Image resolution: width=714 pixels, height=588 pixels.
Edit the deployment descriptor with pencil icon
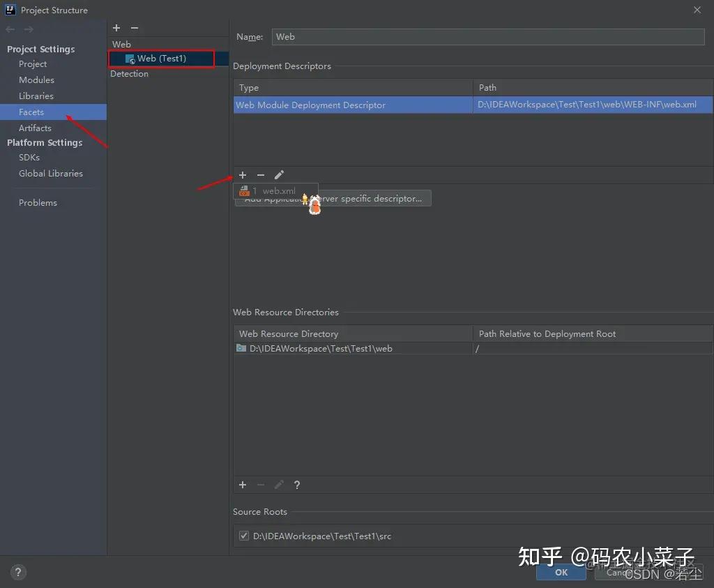(x=279, y=175)
